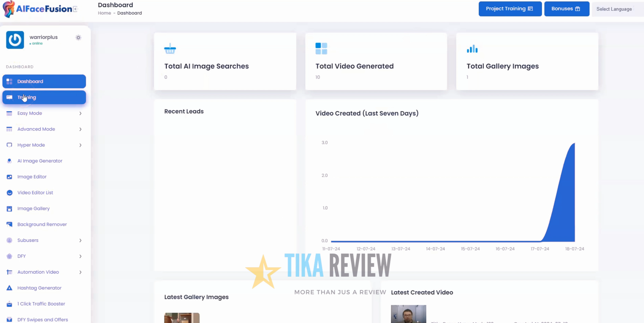Collapse the sidebar using the logo toggle
Viewport: 644px width, 323px height.
pos(75,9)
